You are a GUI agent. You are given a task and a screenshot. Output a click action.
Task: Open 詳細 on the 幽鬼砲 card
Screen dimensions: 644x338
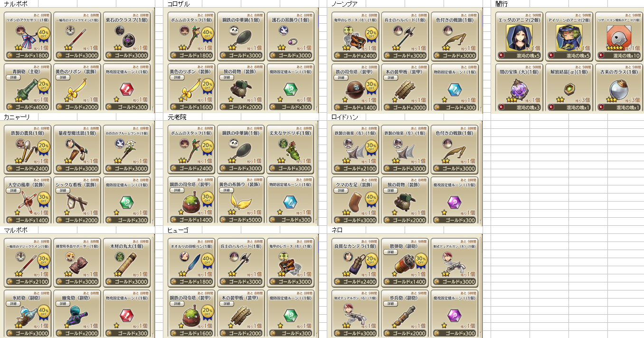click(x=62, y=303)
